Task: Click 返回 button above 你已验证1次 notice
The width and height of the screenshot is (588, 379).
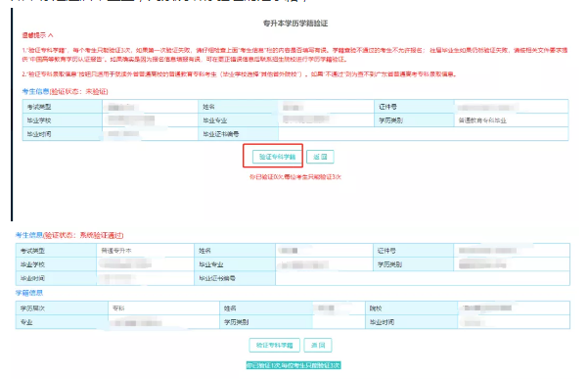Action: (318, 346)
